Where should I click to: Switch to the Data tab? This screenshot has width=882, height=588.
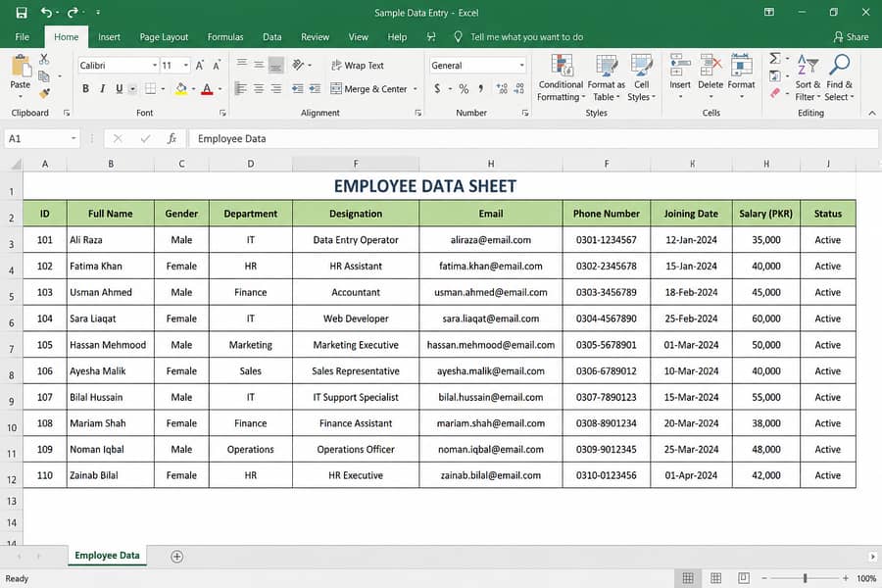[x=272, y=37]
